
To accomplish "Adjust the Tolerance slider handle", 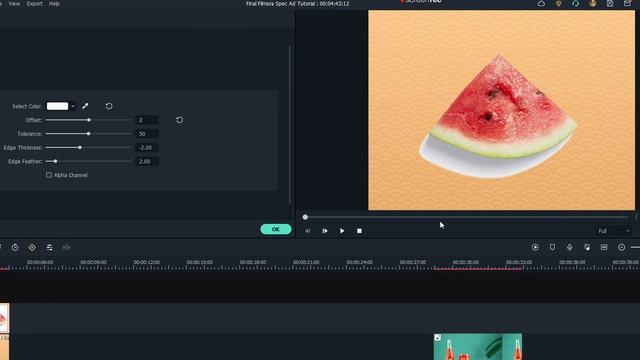I will (x=89, y=134).
